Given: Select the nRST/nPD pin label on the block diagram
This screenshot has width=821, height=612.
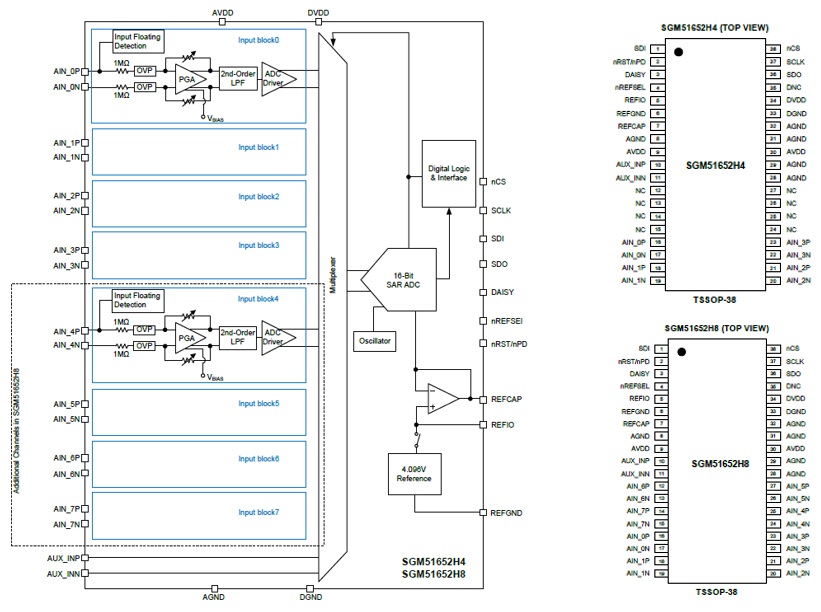Looking at the screenshot, I should 509,344.
